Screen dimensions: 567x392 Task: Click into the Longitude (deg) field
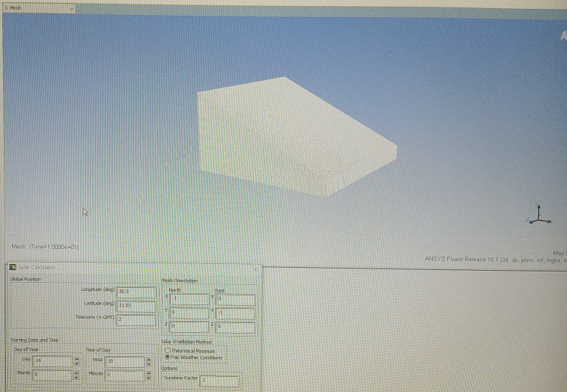click(136, 292)
